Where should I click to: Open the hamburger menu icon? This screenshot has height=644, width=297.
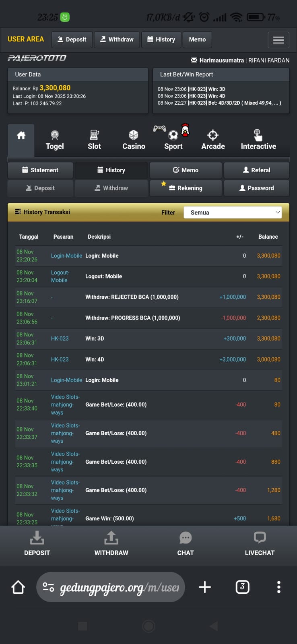pyautogui.click(x=278, y=40)
